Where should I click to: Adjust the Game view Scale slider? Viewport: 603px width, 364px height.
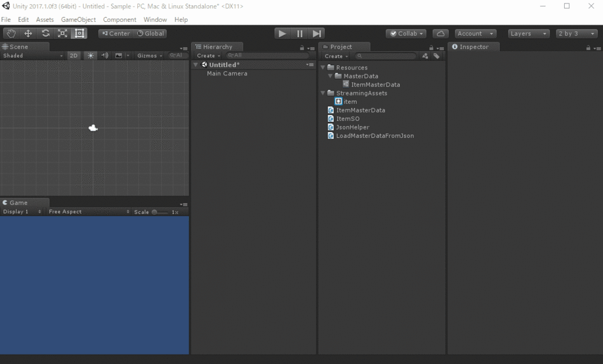click(x=160, y=212)
